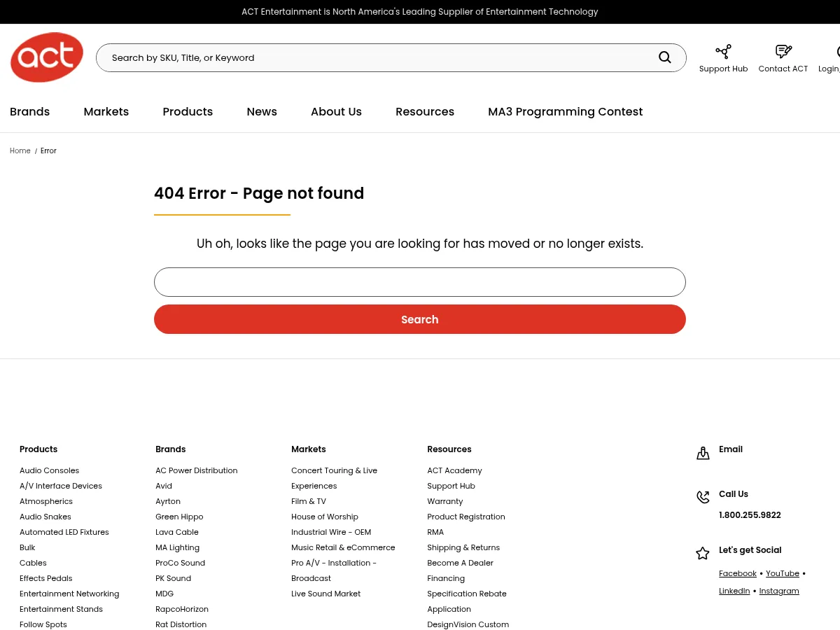Click the magnifying glass search icon

point(664,57)
